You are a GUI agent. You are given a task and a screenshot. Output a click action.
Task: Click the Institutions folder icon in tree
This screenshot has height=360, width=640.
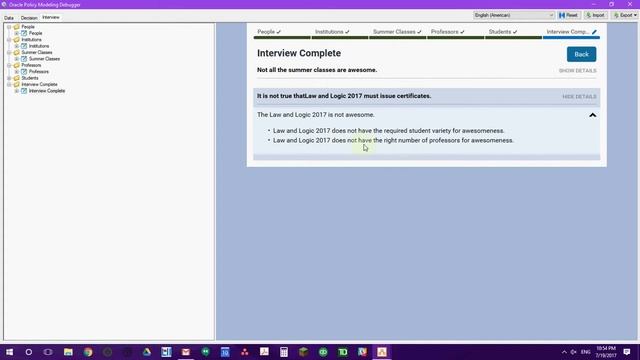(x=16, y=40)
